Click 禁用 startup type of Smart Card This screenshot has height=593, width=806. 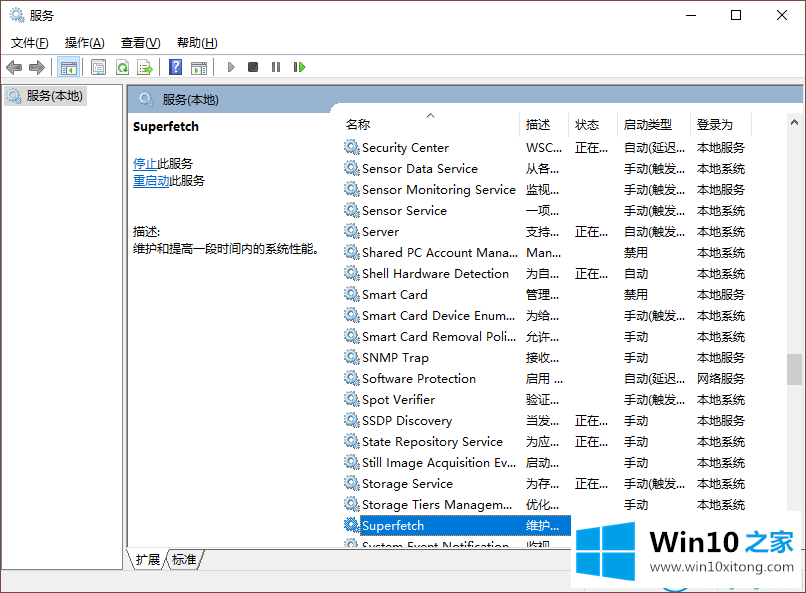(636, 295)
